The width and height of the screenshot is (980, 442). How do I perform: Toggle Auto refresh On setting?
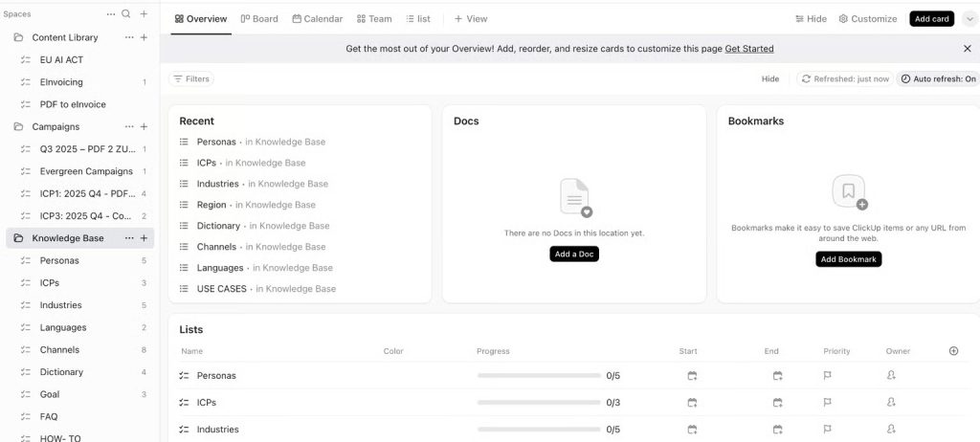point(938,79)
